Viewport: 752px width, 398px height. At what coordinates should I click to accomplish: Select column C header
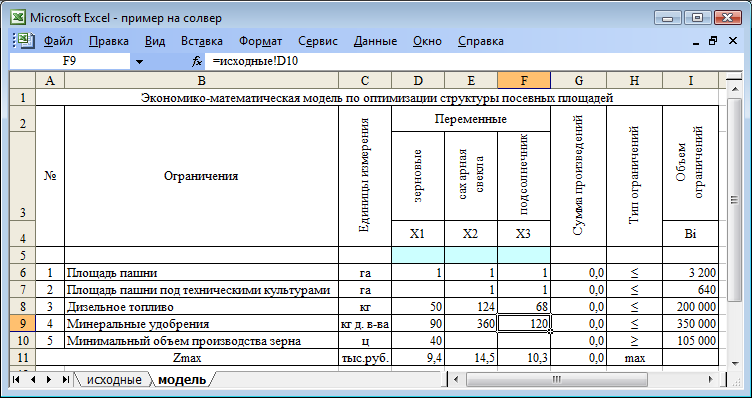365,81
